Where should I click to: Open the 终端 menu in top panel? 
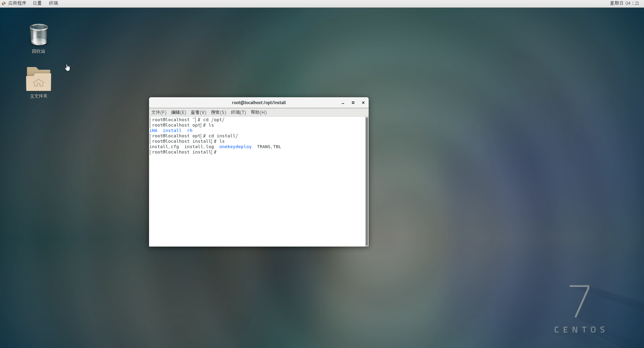tap(53, 3)
